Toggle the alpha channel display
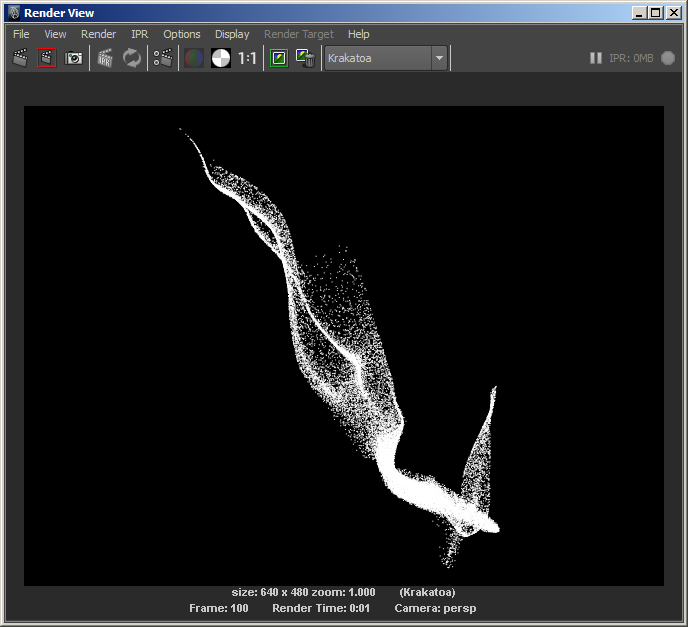 pyautogui.click(x=220, y=58)
